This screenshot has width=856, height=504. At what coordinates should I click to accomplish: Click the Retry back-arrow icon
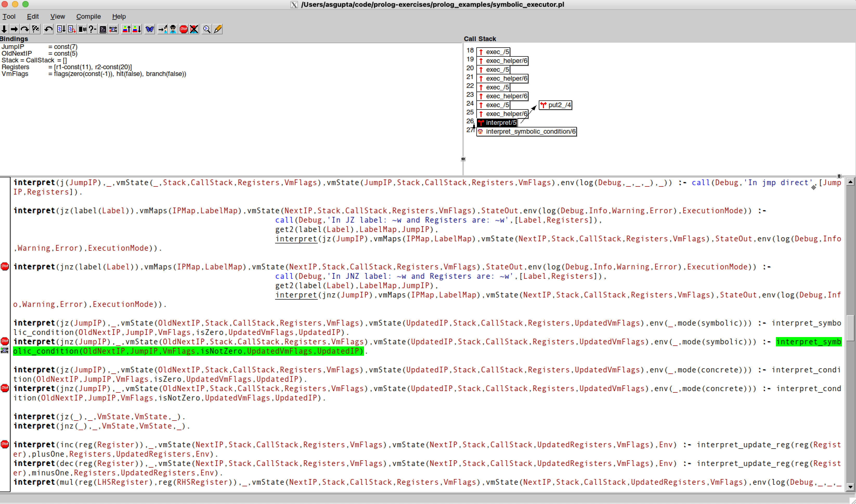click(49, 29)
